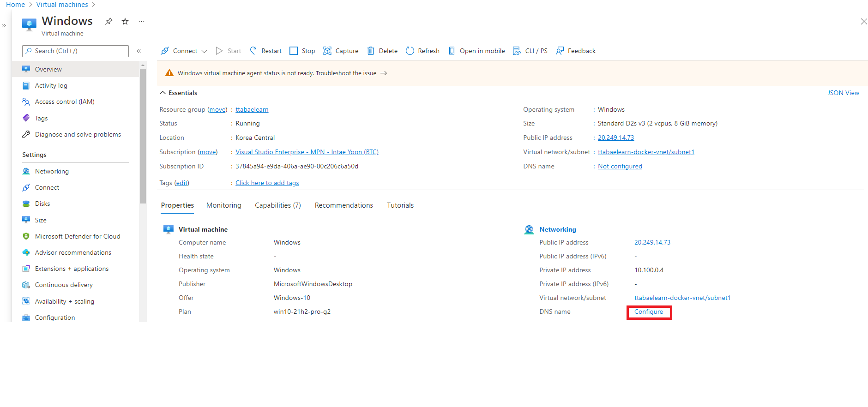Click the Open in mobile icon
The height and width of the screenshot is (407, 868).
(452, 51)
